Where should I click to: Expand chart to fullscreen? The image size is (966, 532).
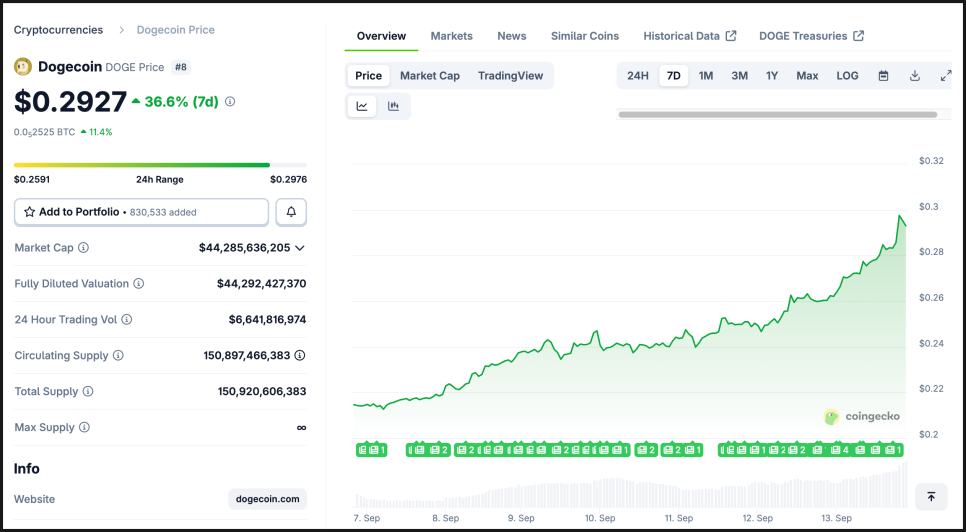pyautogui.click(x=946, y=76)
